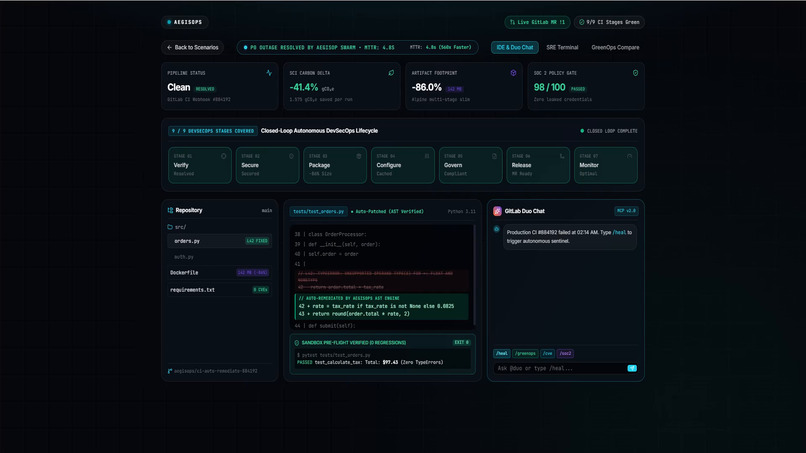Click the SCI Carbon Delta leaf icon
806x453 pixels.
tap(391, 73)
